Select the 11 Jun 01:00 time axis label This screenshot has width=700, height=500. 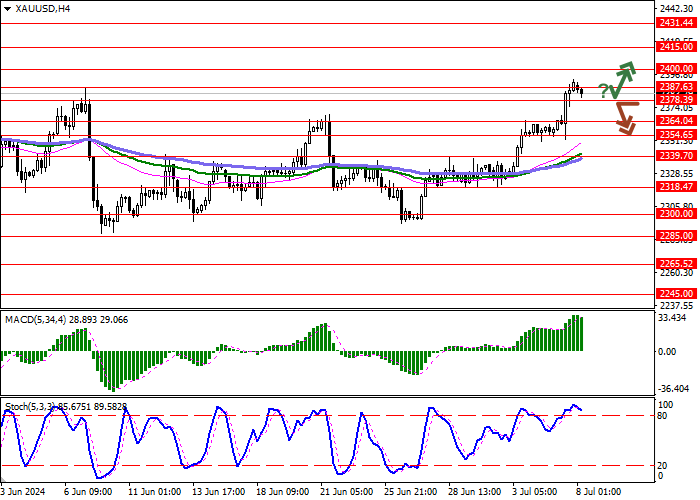point(155,492)
